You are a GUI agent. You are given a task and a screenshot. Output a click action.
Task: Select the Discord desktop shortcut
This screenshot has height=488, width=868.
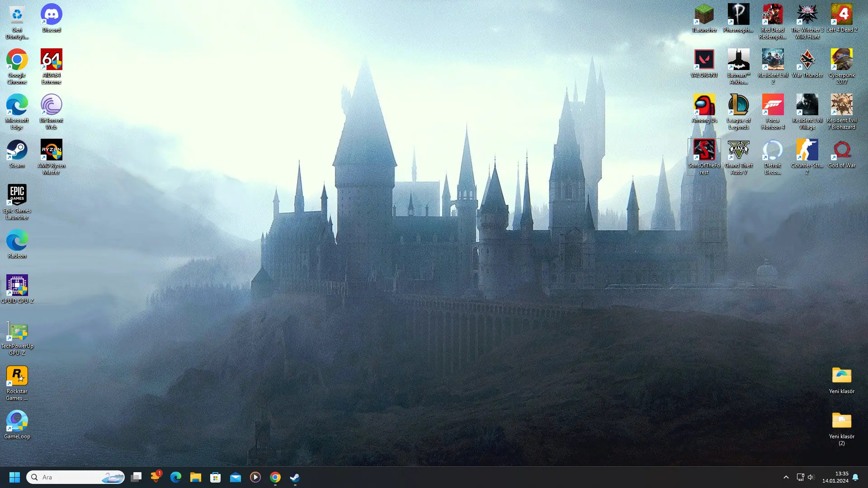pos(51,19)
